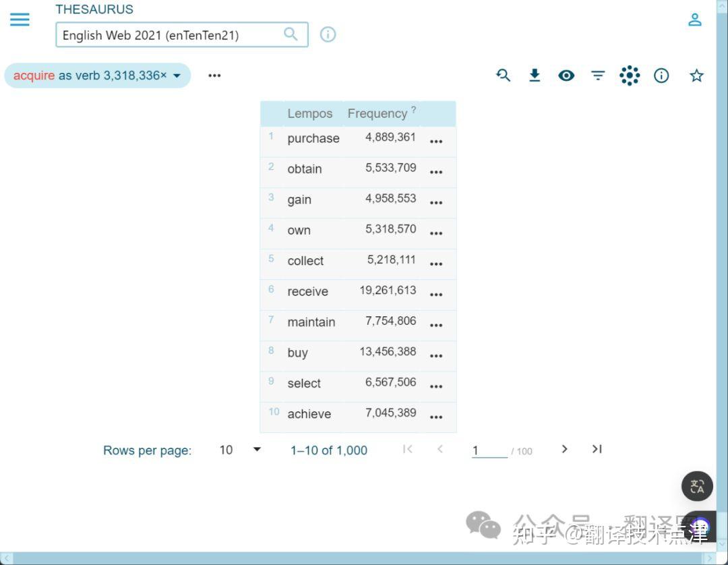Image resolution: width=728 pixels, height=565 pixels.
Task: Star the results to save them
Action: (696, 76)
